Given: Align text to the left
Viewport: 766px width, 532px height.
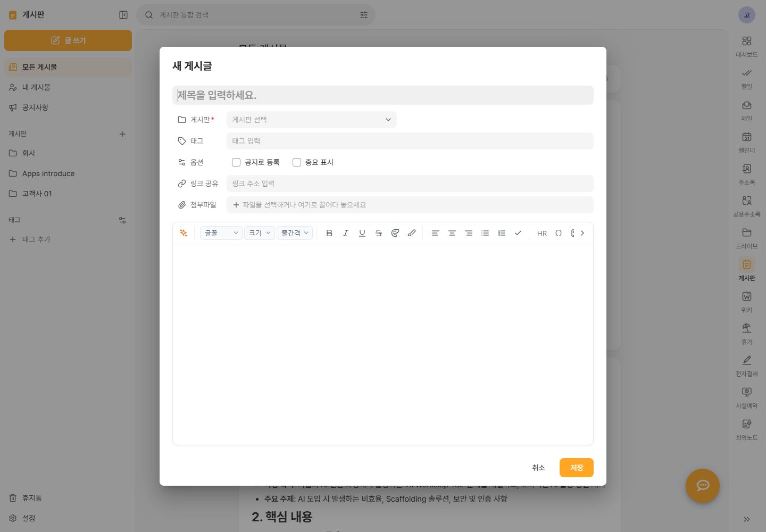Looking at the screenshot, I should coord(435,233).
